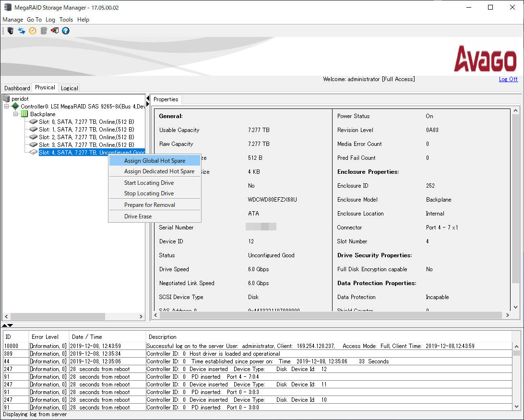
Task: Click the blue refresh arrows toolbar icon
Action: coord(22,31)
